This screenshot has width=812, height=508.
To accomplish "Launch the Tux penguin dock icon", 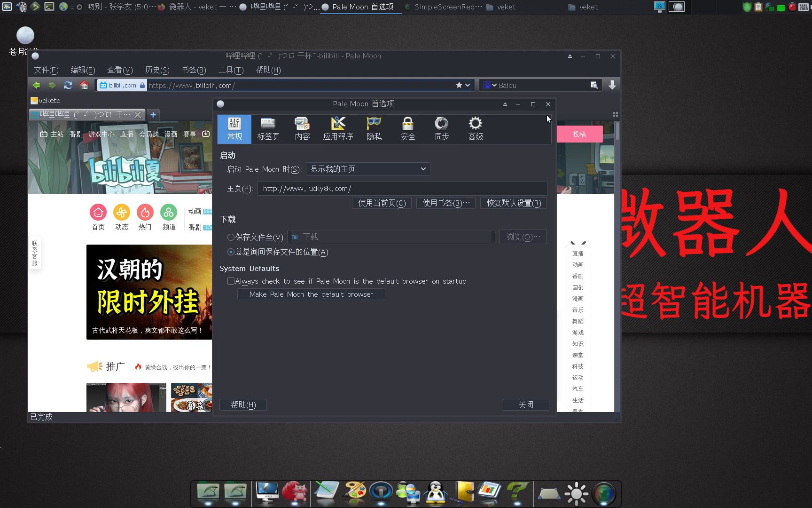I will tap(436, 493).
